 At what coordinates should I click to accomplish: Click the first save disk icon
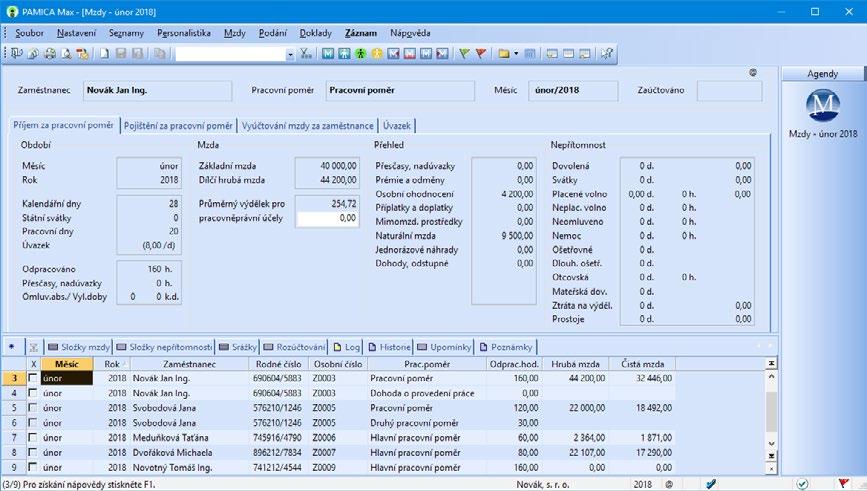(x=121, y=54)
